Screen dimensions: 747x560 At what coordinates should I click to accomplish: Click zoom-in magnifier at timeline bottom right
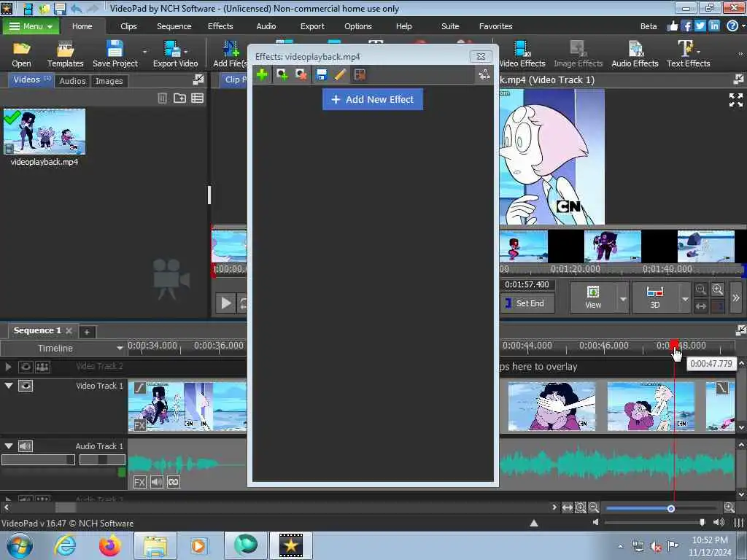[x=729, y=507]
